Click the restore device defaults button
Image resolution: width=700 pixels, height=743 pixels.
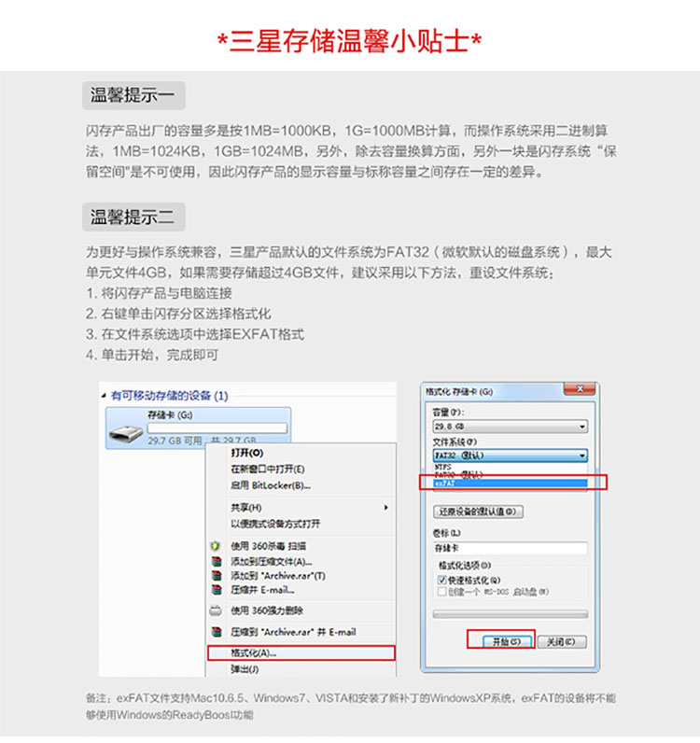(x=478, y=512)
